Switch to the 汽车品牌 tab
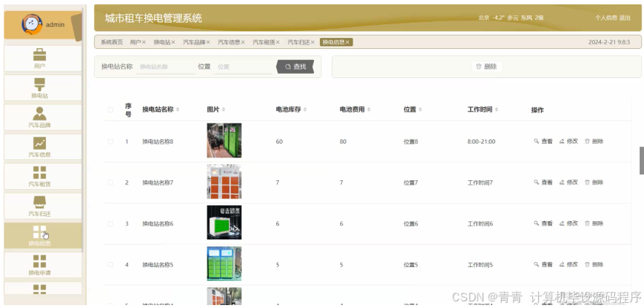Viewport: 644px width, 308px height. pyautogui.click(x=194, y=42)
